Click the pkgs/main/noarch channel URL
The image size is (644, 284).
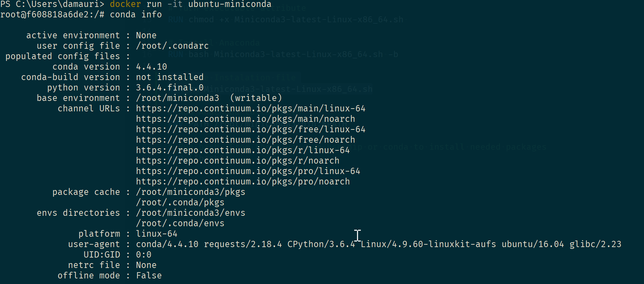pyautogui.click(x=245, y=119)
